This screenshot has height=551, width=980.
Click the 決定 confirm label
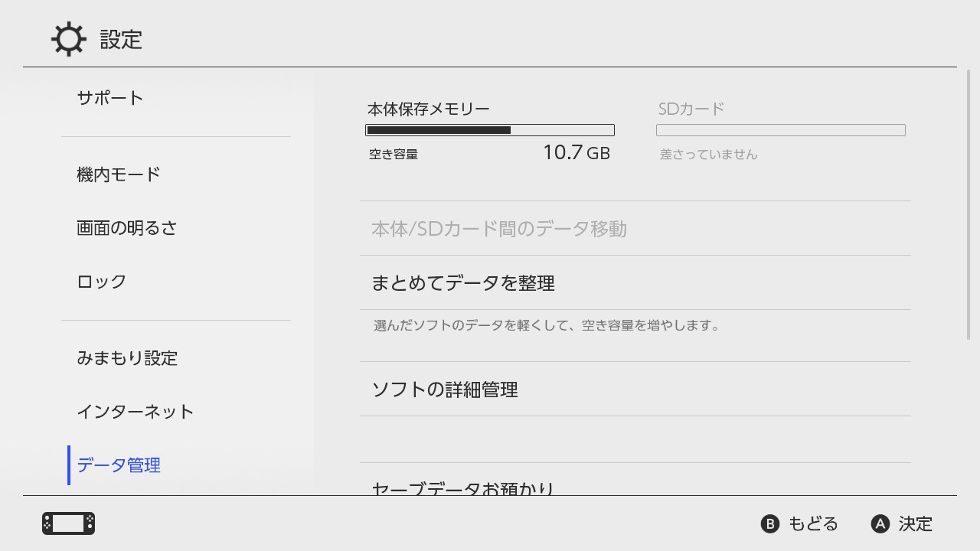[x=915, y=524]
